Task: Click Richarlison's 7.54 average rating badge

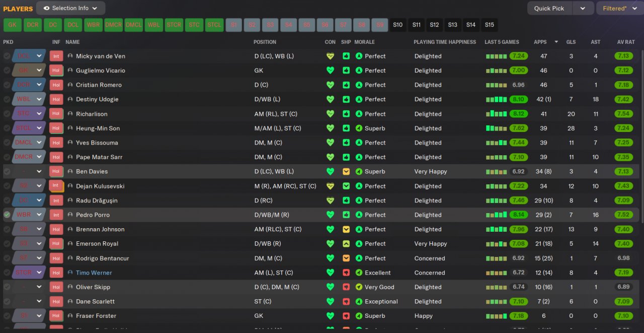Action: tap(624, 114)
